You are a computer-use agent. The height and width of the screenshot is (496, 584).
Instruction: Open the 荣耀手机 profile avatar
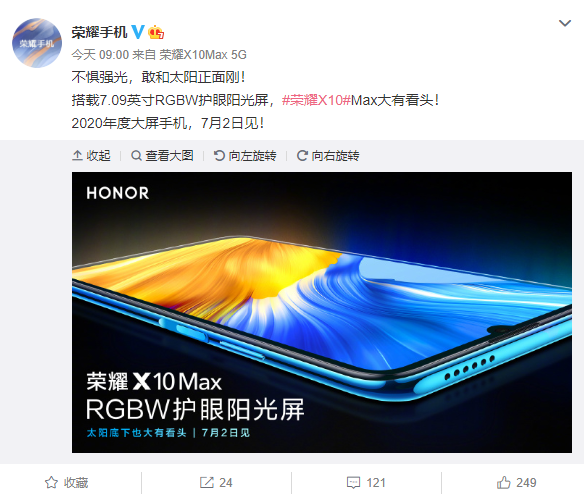pos(37,43)
